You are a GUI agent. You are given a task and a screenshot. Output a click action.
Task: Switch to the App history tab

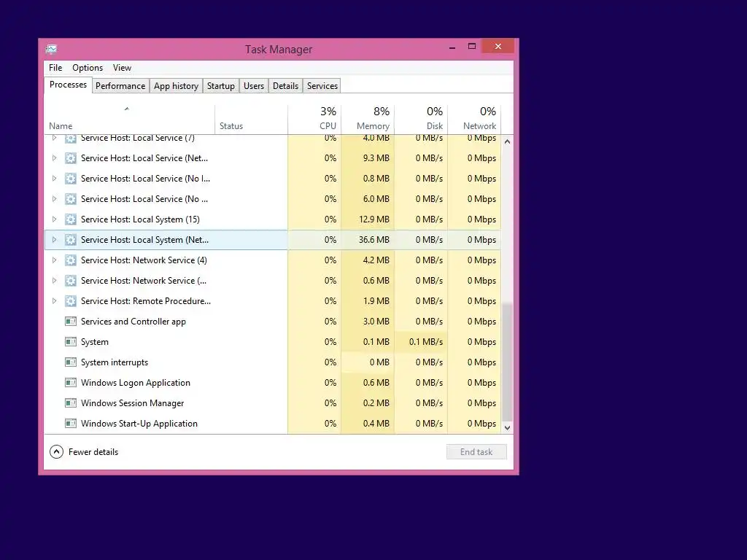[x=176, y=86]
